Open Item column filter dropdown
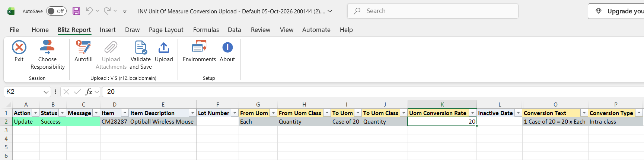Viewport: 644px width, 160px height. click(x=125, y=113)
